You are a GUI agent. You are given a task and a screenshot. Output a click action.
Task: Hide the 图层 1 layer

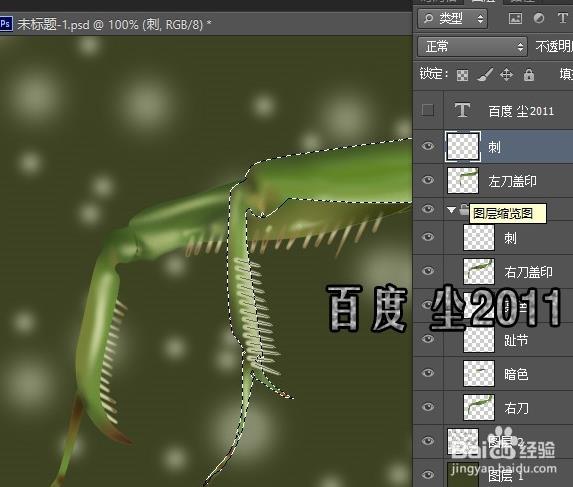tap(428, 475)
